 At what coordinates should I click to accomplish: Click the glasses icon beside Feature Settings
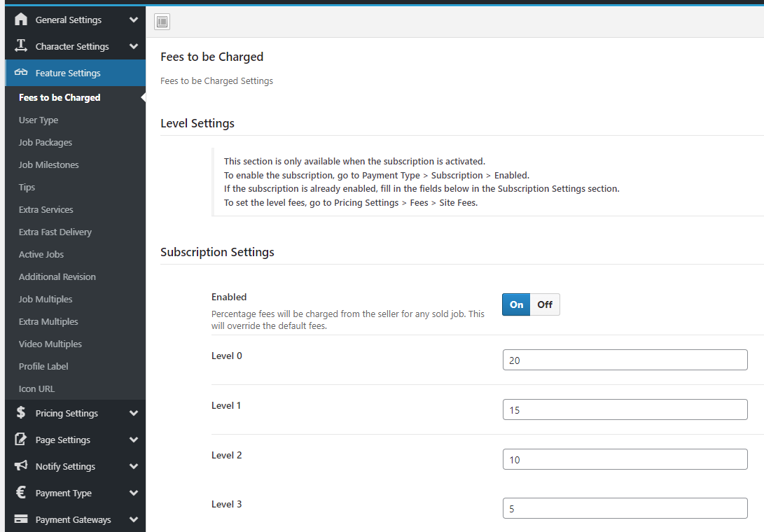click(21, 72)
